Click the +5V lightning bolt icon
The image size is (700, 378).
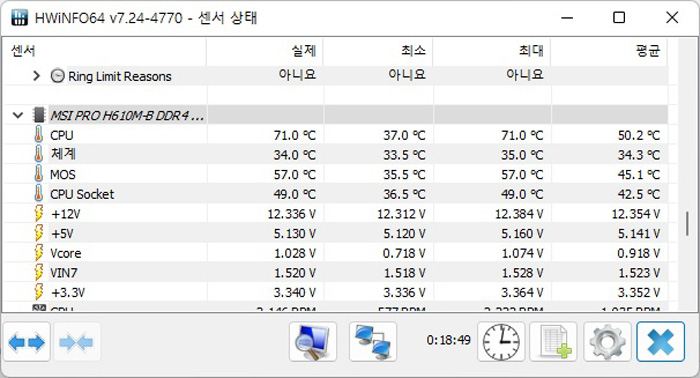[x=39, y=233]
